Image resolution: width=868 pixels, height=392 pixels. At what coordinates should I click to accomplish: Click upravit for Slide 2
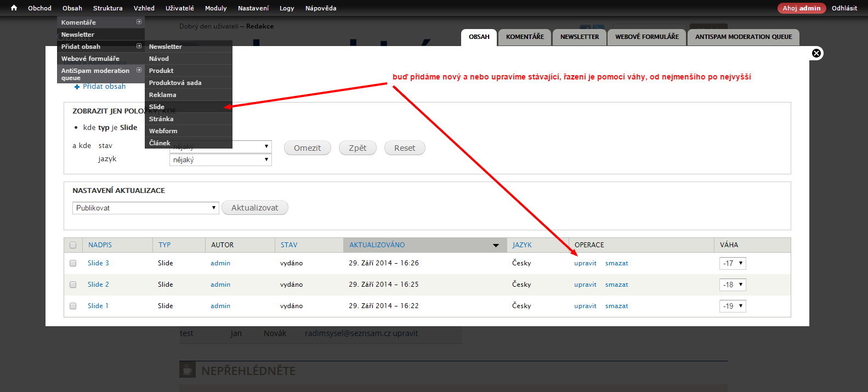pos(585,285)
